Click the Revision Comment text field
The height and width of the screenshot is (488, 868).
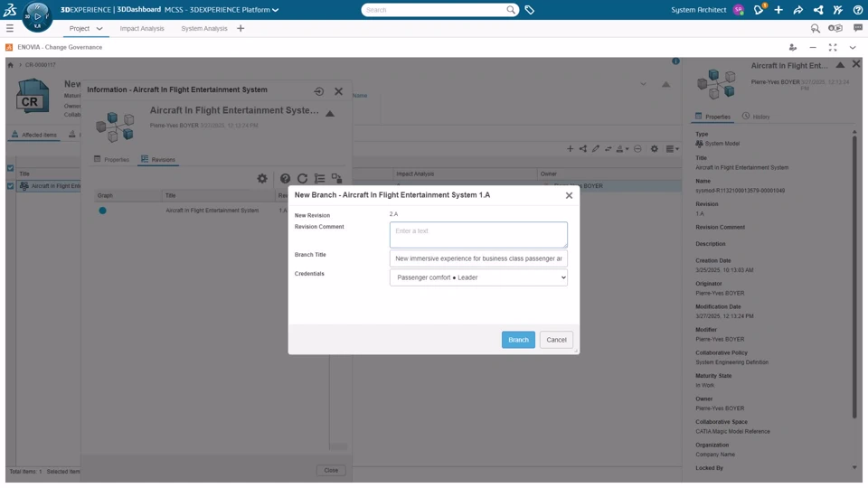(478, 235)
